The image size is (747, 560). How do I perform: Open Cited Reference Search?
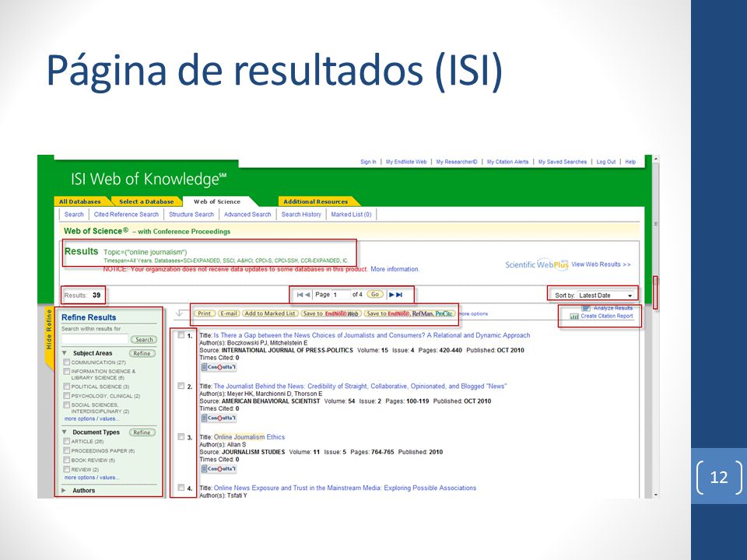(x=126, y=215)
